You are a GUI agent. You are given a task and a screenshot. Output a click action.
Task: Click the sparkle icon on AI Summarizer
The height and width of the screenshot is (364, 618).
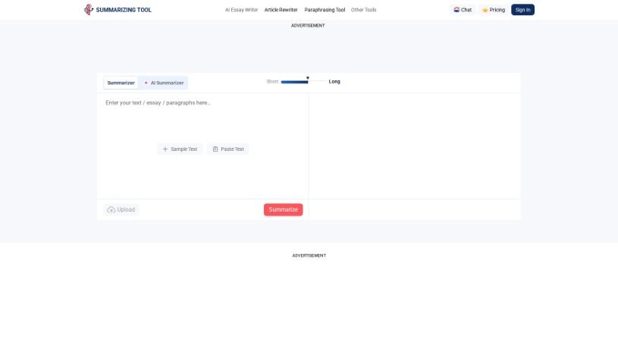[146, 83]
